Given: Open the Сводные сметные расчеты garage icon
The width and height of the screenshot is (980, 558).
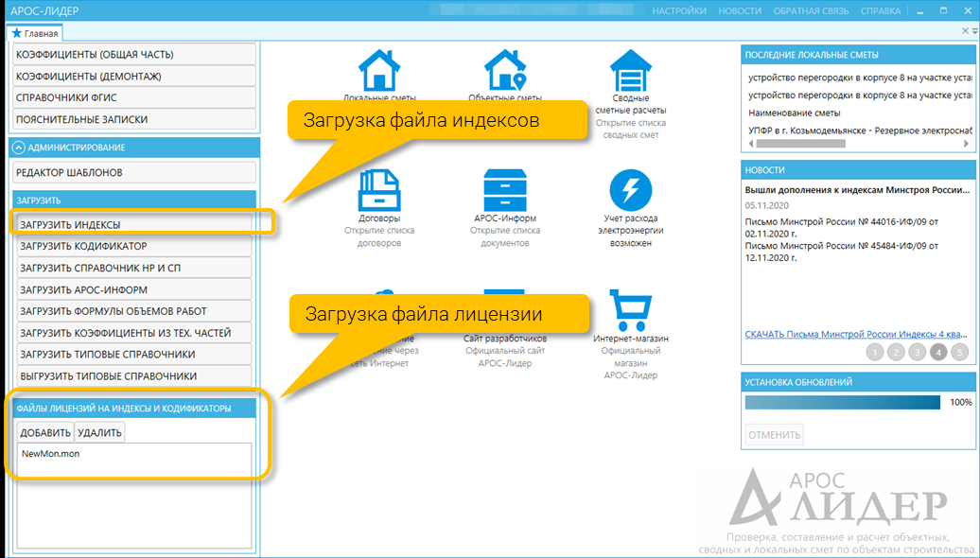Looking at the screenshot, I should click(631, 71).
